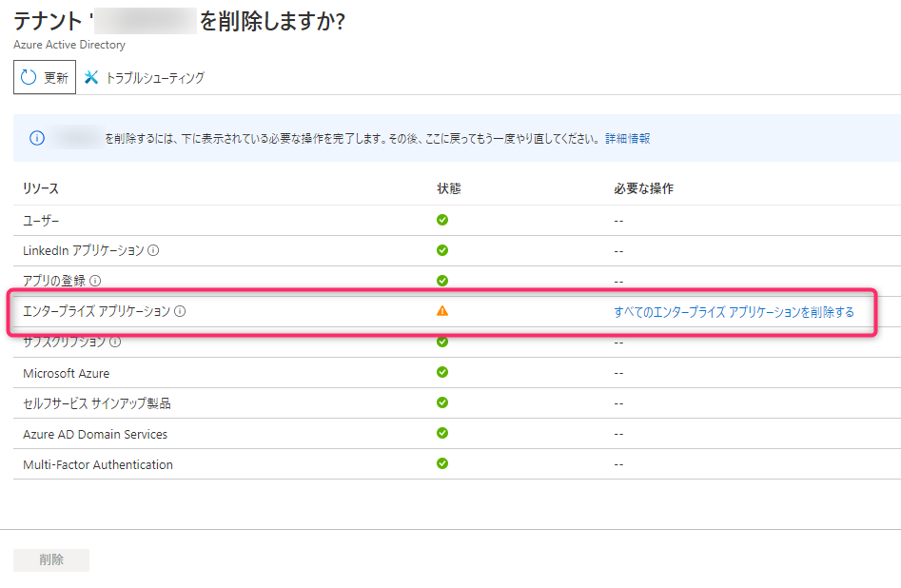Select LinkedIn アプリケーション resource name
The height and width of the screenshot is (588, 901).
click(84, 250)
